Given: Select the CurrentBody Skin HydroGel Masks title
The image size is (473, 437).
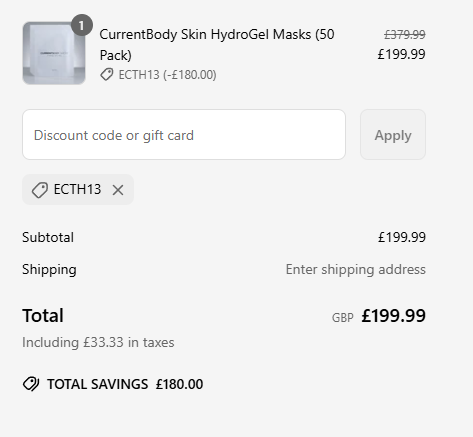Looking at the screenshot, I should pos(217,45).
